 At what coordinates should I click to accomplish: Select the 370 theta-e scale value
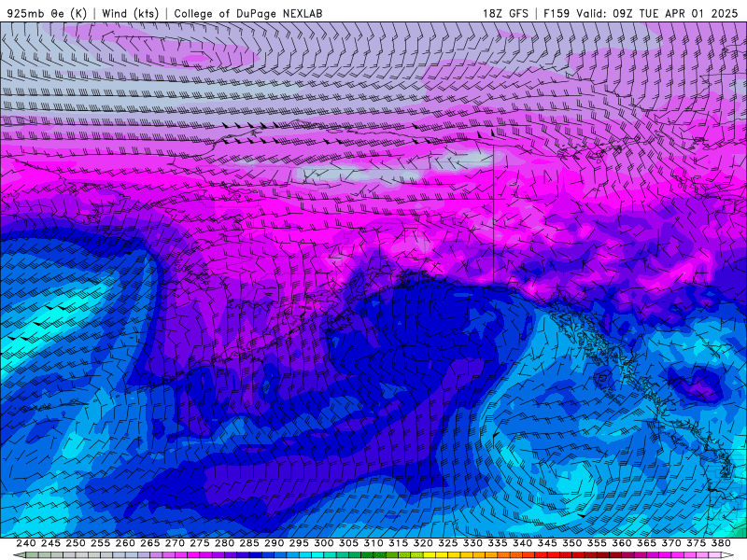(x=671, y=543)
